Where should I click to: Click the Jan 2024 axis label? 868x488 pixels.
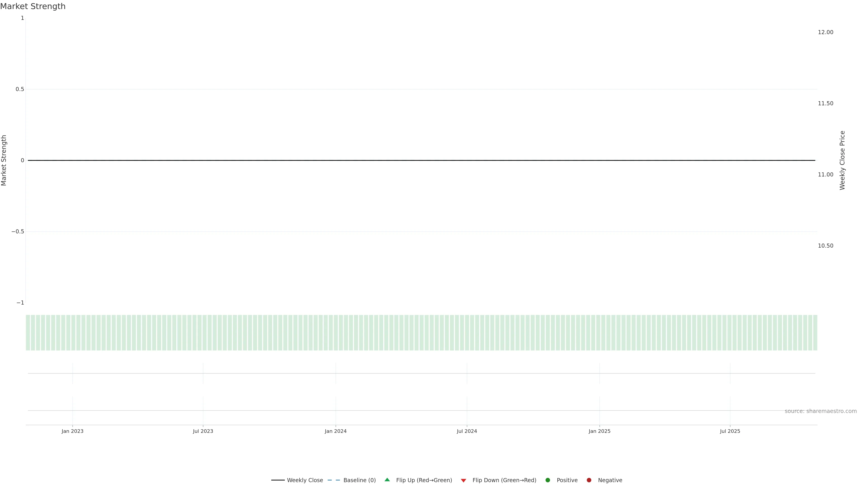(336, 431)
